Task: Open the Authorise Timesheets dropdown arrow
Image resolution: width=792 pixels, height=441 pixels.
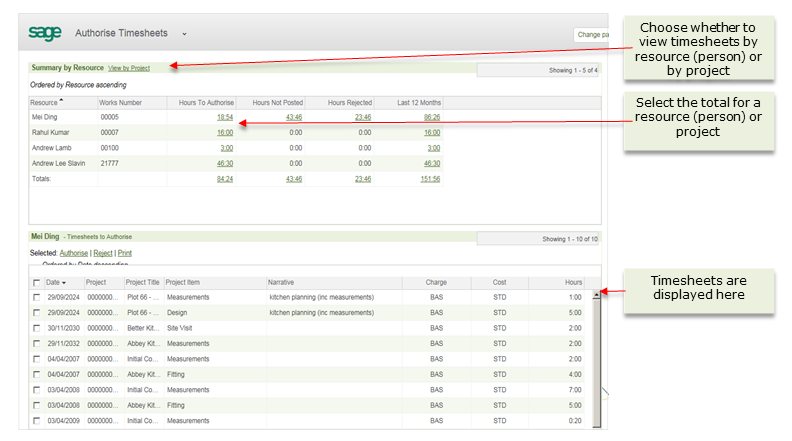Action: [x=184, y=34]
